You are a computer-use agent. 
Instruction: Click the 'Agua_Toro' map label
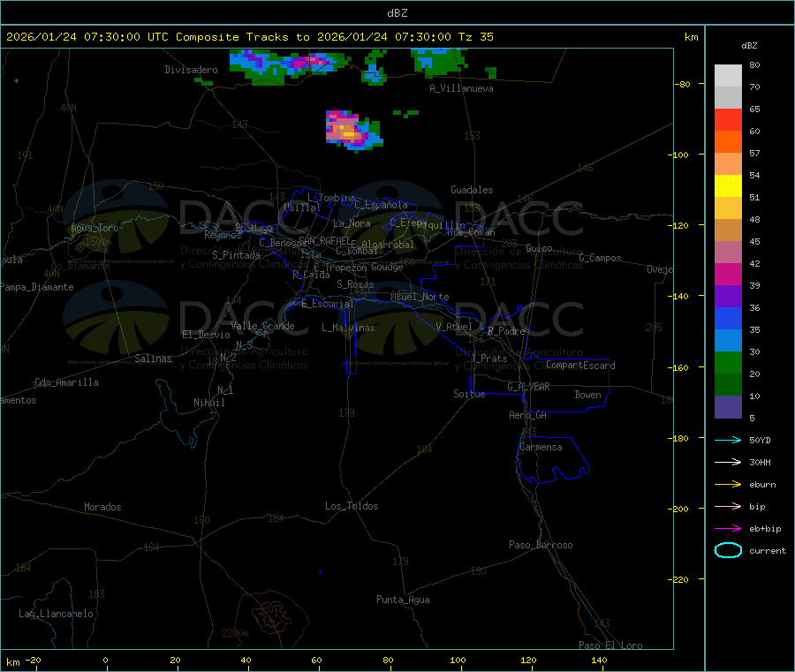95,228
